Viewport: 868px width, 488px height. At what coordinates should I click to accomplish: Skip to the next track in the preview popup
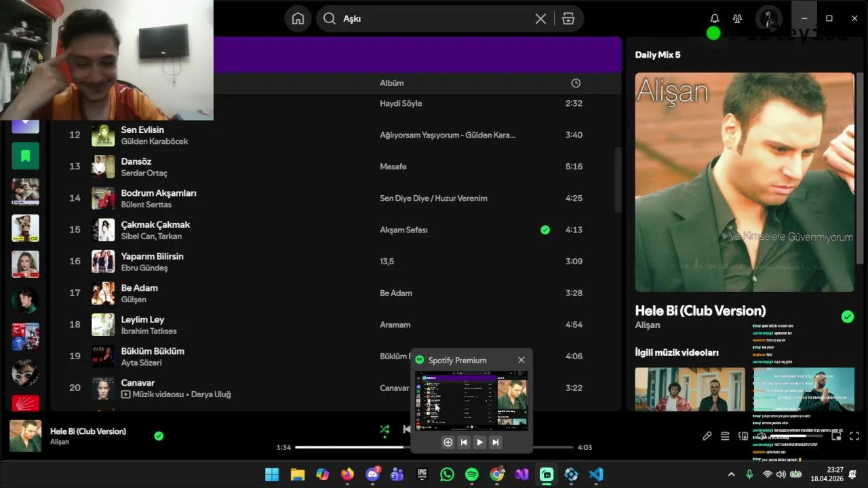496,442
